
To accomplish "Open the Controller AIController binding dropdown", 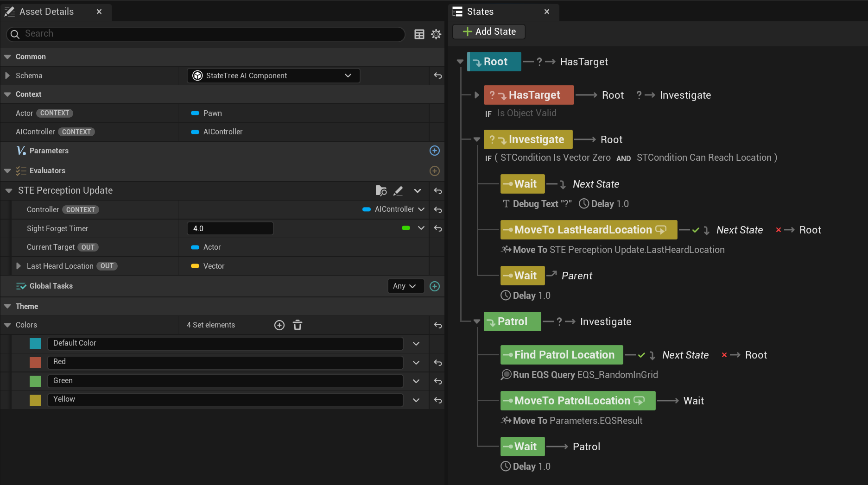I will [x=393, y=209].
